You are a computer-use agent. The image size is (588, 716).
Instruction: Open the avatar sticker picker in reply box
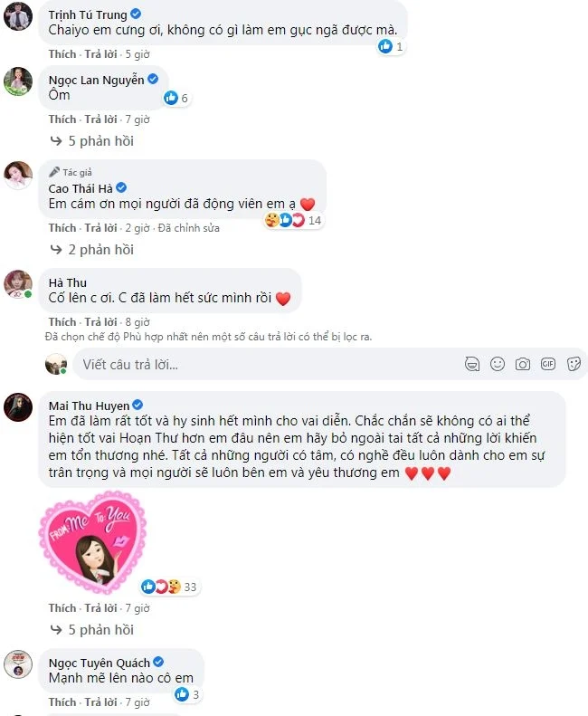click(x=471, y=364)
